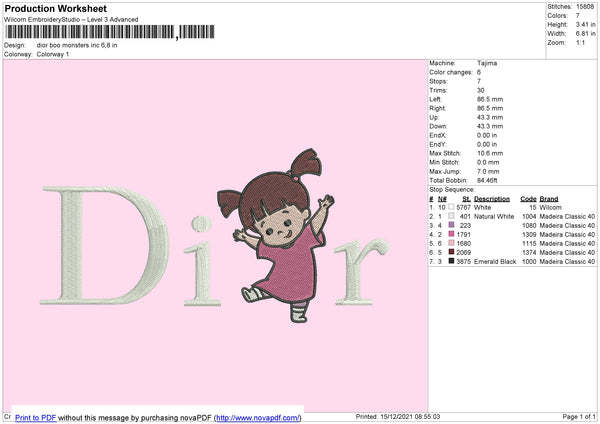Select the White thread color swatch
Screen dimensions: 600x424
[451, 207]
